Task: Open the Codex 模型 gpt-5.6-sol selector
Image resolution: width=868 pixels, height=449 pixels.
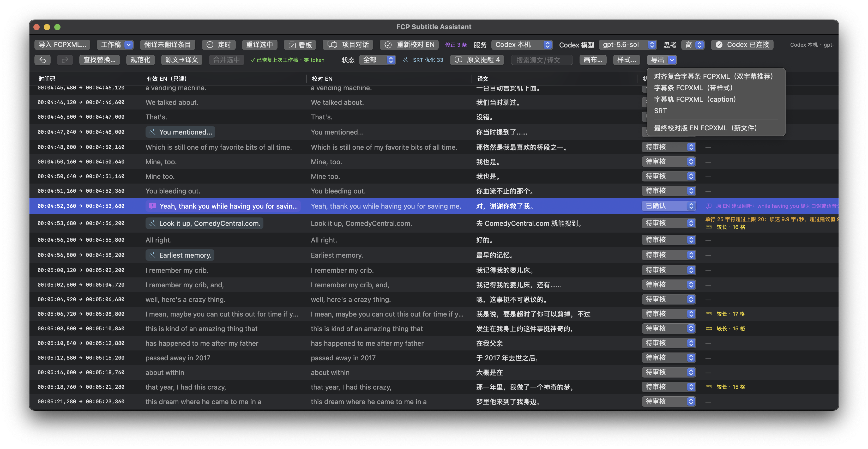Action: [628, 45]
